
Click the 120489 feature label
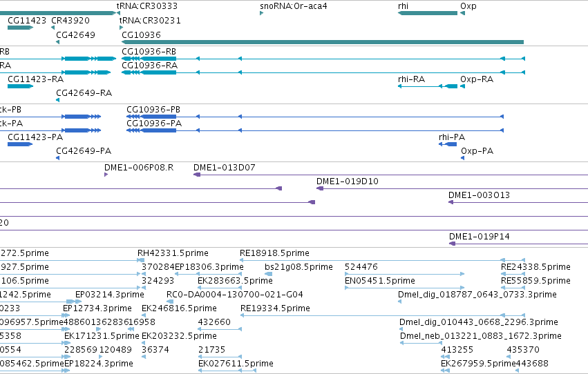(x=115, y=350)
